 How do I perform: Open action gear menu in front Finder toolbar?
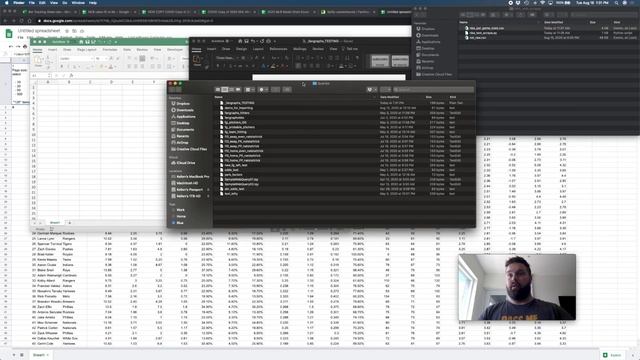pyautogui.click(x=263, y=89)
